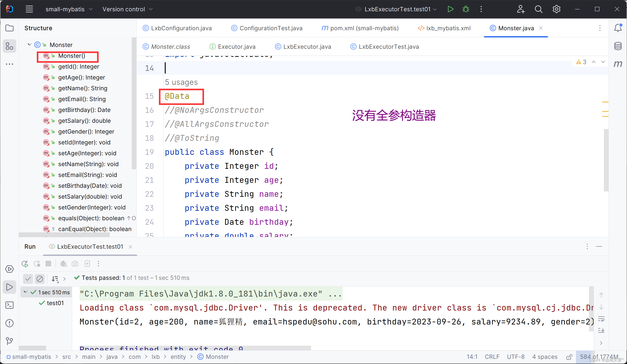Image resolution: width=627 pixels, height=364 pixels.
Task: Run LxbExecutorTest.test01 with green play icon
Action: pyautogui.click(x=450, y=9)
